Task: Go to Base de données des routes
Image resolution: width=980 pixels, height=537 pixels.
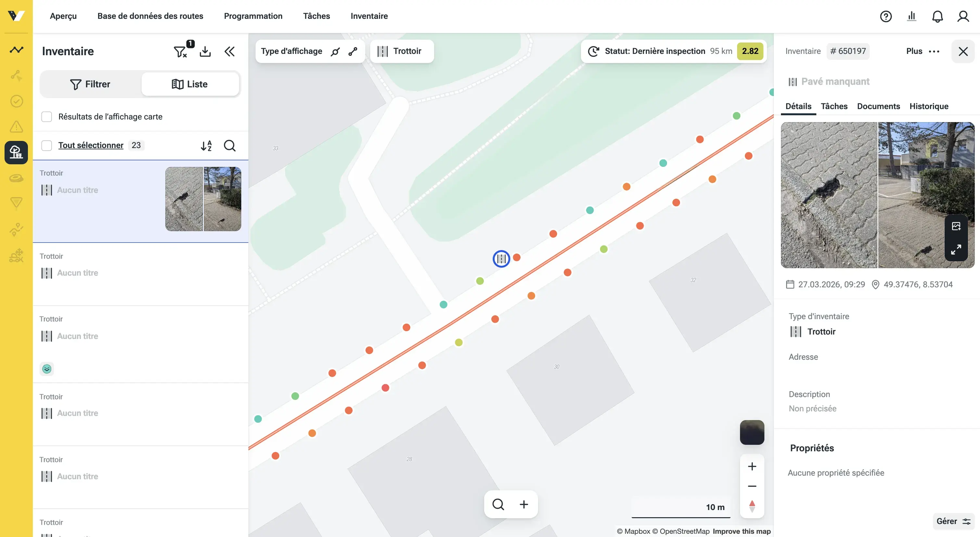Action: coord(150,16)
